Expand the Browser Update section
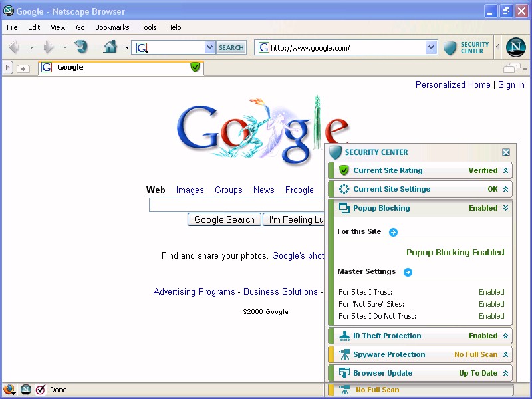The image size is (532, 399). 505,373
